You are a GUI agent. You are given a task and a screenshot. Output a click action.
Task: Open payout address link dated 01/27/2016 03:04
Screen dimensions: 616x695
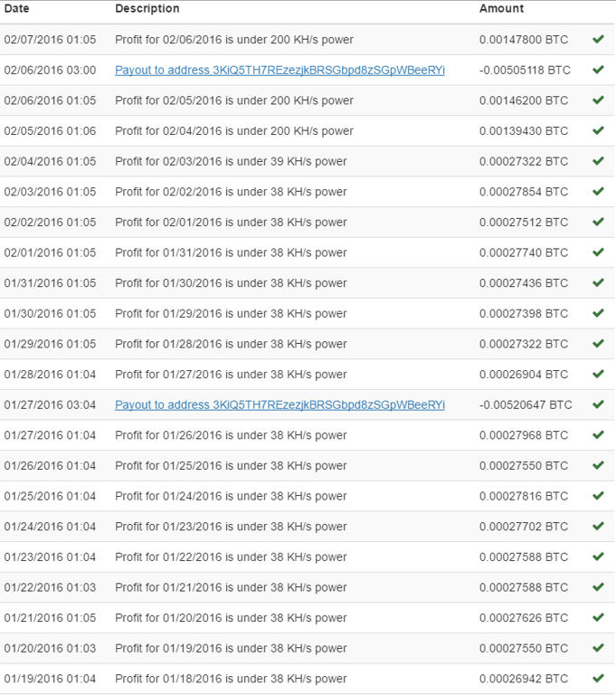[280, 405]
